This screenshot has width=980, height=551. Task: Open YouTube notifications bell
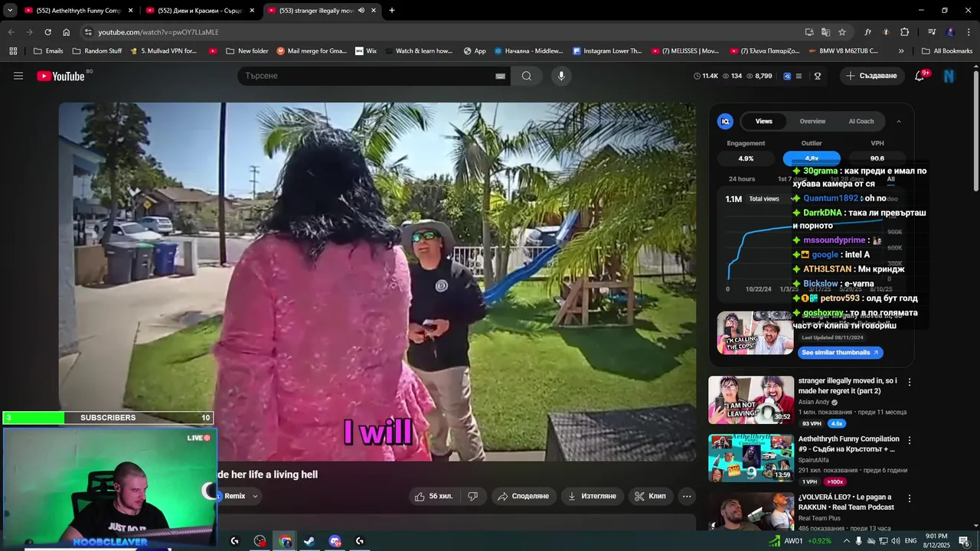[x=920, y=76]
